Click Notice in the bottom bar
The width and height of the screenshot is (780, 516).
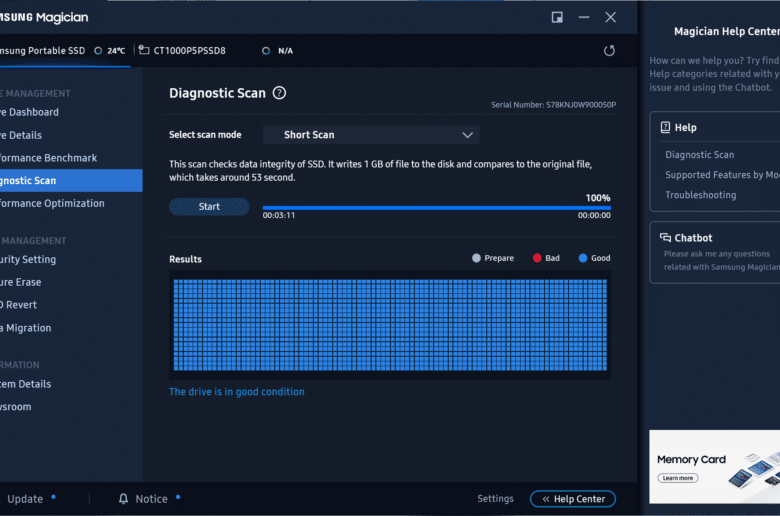(x=151, y=499)
